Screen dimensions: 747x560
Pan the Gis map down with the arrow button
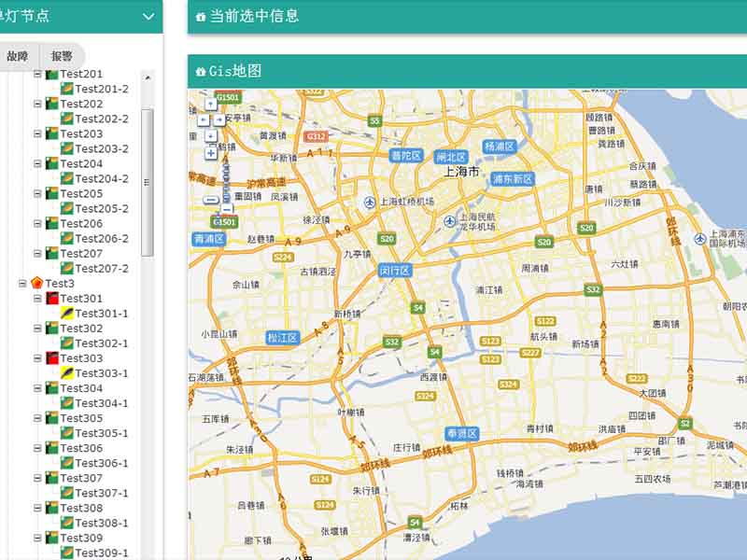(211, 136)
